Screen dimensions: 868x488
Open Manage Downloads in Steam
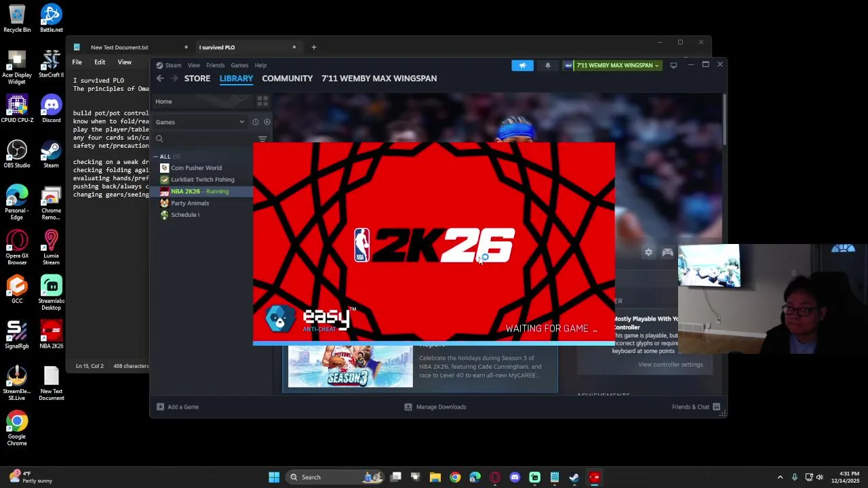pyautogui.click(x=435, y=407)
